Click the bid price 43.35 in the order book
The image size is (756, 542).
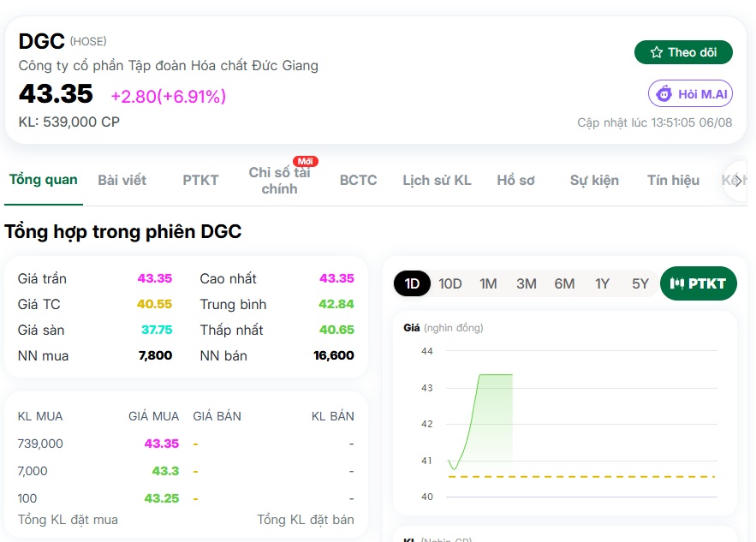(x=162, y=444)
